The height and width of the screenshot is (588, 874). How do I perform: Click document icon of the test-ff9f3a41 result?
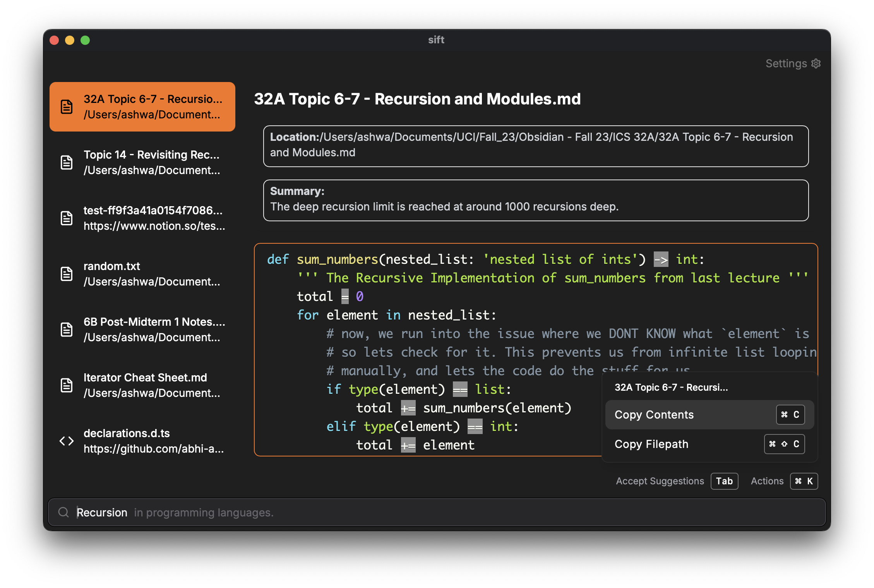point(67,218)
